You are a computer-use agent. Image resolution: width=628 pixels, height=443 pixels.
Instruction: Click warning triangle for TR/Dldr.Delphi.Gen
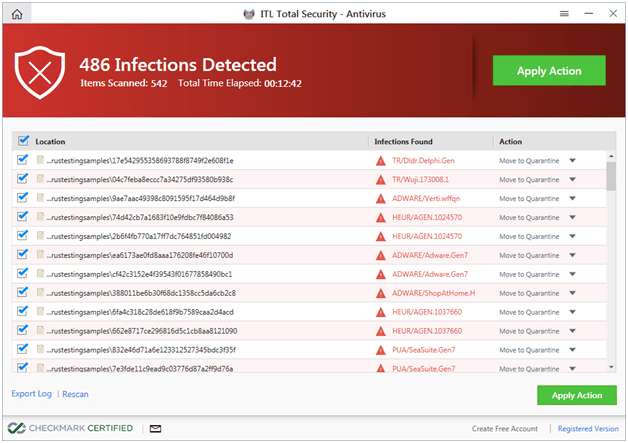(380, 161)
